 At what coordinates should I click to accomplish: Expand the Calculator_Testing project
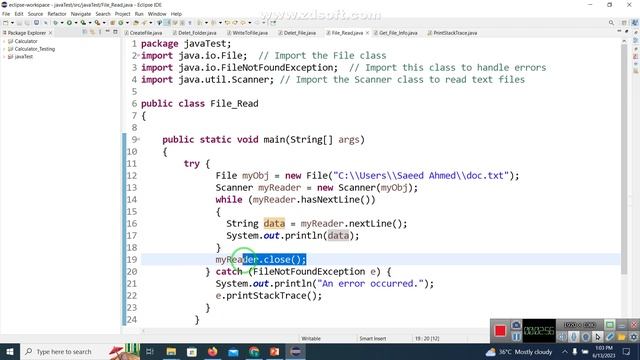point(4,49)
